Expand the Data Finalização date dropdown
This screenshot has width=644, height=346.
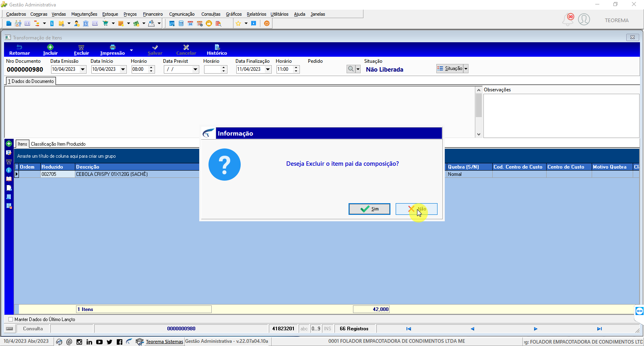(x=268, y=69)
